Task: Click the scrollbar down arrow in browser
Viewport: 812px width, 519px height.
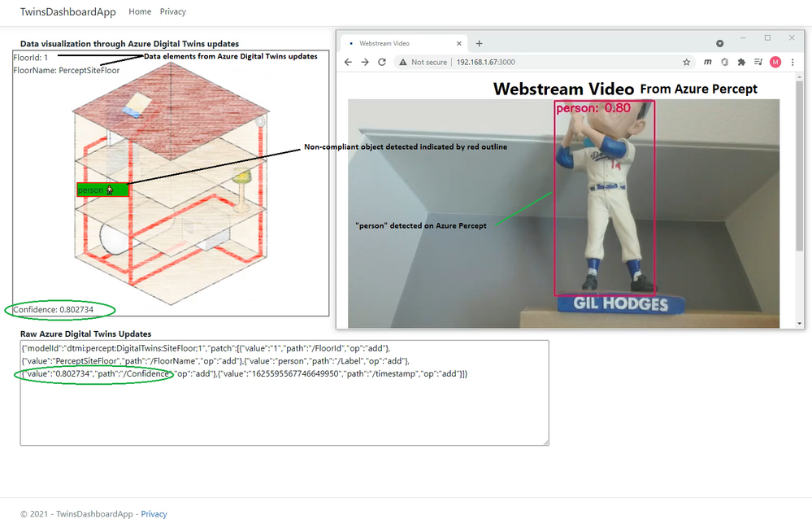Action: (x=800, y=324)
